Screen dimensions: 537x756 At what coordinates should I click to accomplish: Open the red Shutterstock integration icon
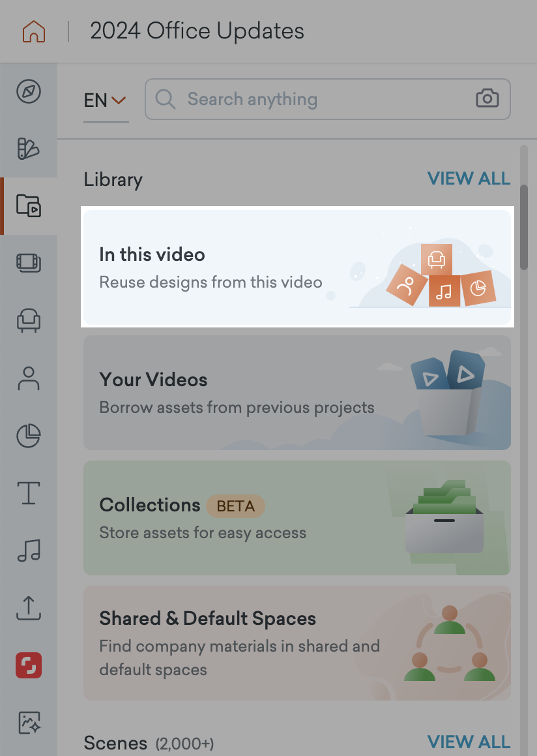click(29, 665)
